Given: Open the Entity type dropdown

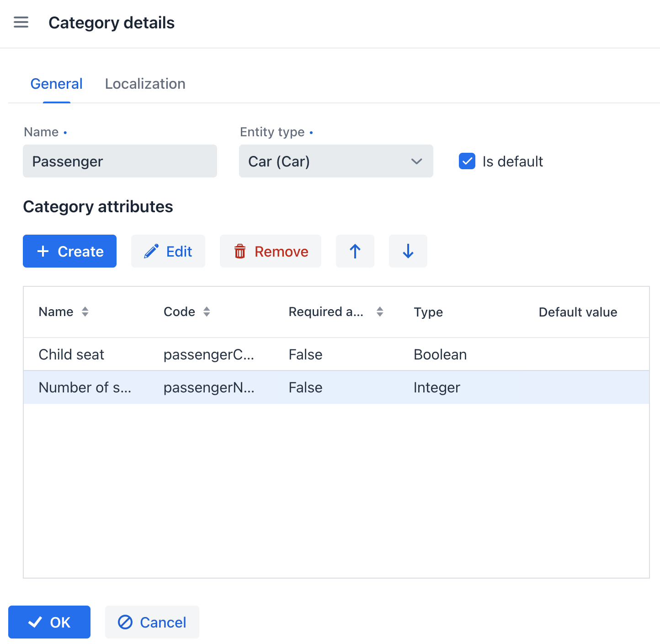Looking at the screenshot, I should [x=336, y=161].
